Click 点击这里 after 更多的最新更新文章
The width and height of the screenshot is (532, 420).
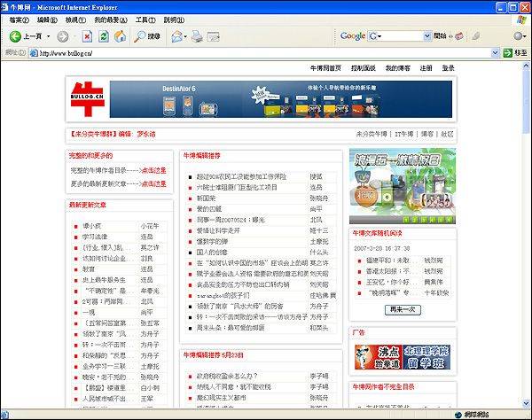154,183
